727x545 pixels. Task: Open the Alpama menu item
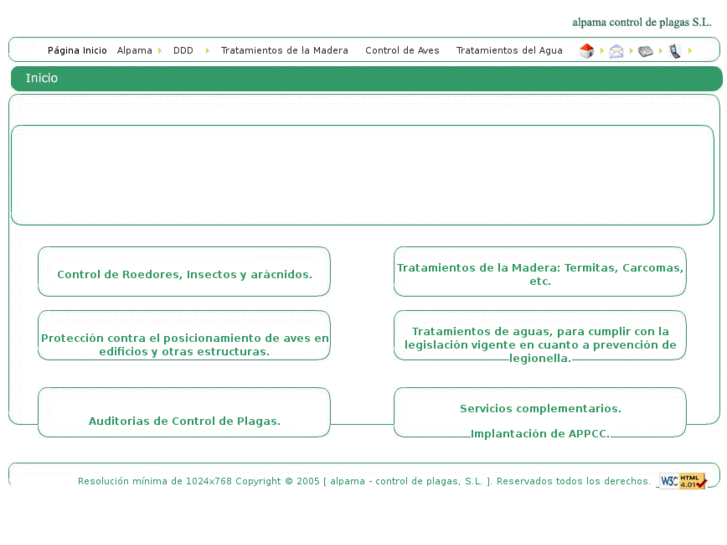click(134, 51)
